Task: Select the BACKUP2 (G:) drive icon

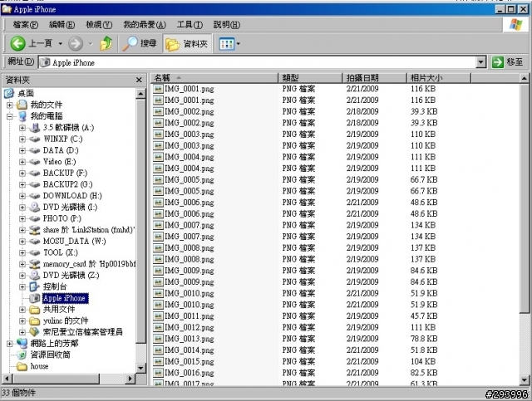Action: click(34, 185)
